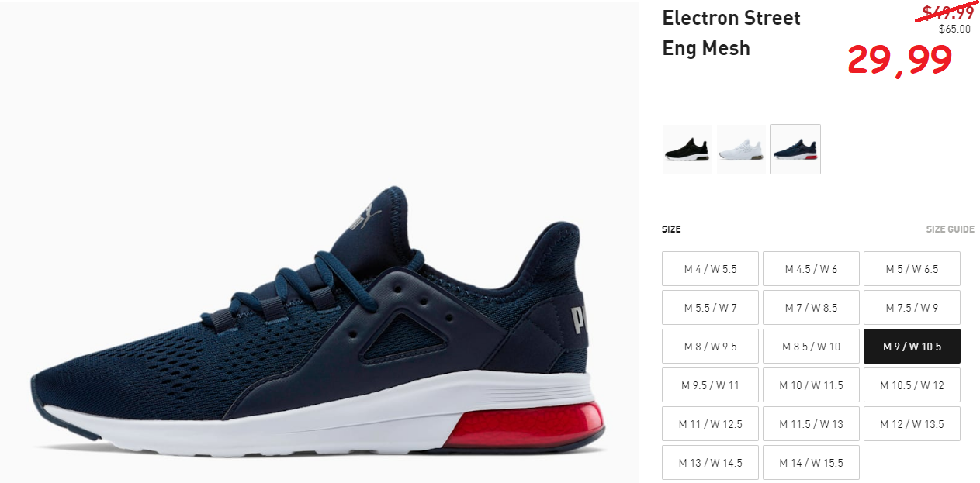Select size M 8 / W 9.5

(x=711, y=347)
